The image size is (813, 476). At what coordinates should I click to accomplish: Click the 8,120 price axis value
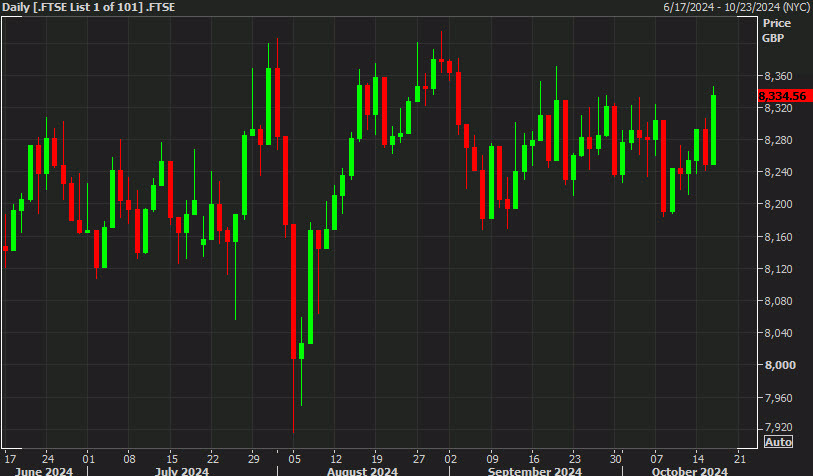point(778,269)
